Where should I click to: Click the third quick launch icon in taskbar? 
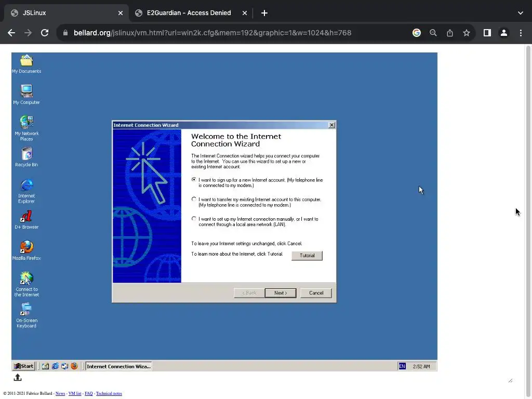click(x=64, y=366)
